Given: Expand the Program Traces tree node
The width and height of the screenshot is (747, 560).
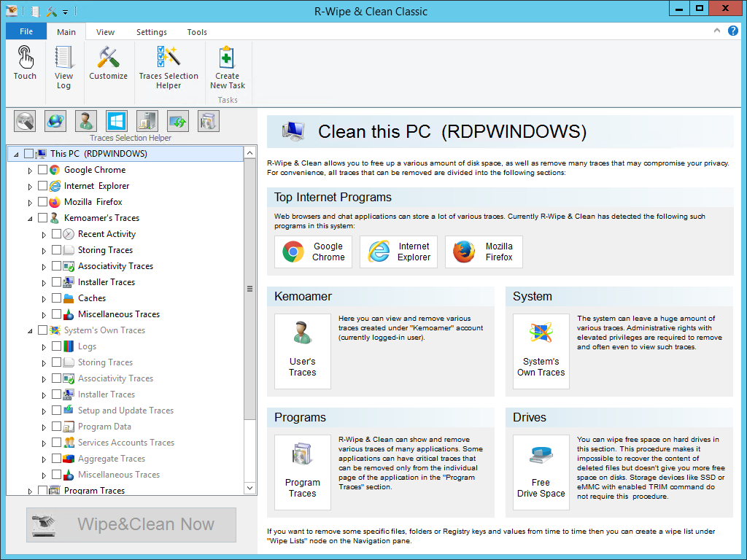Looking at the screenshot, I should coord(30,491).
